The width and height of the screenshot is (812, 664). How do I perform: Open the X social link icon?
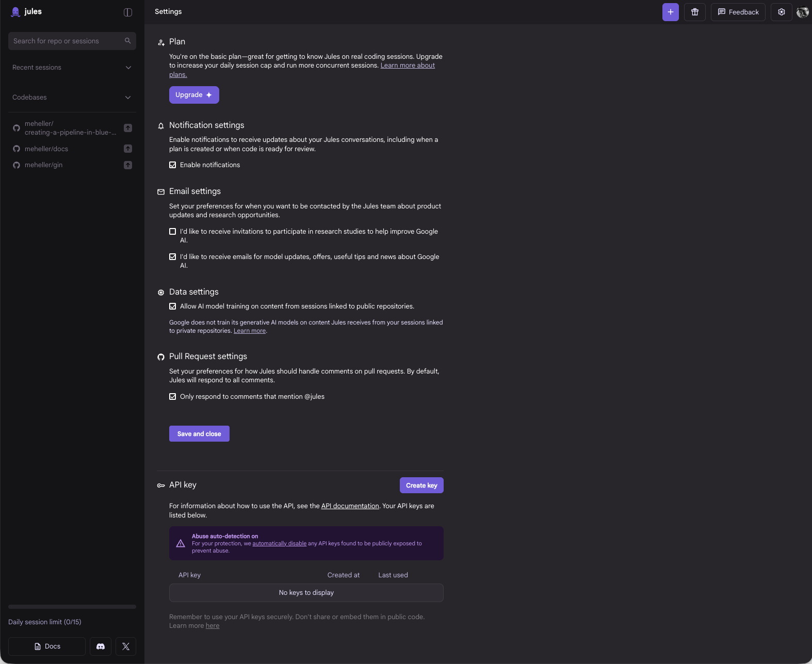(126, 646)
